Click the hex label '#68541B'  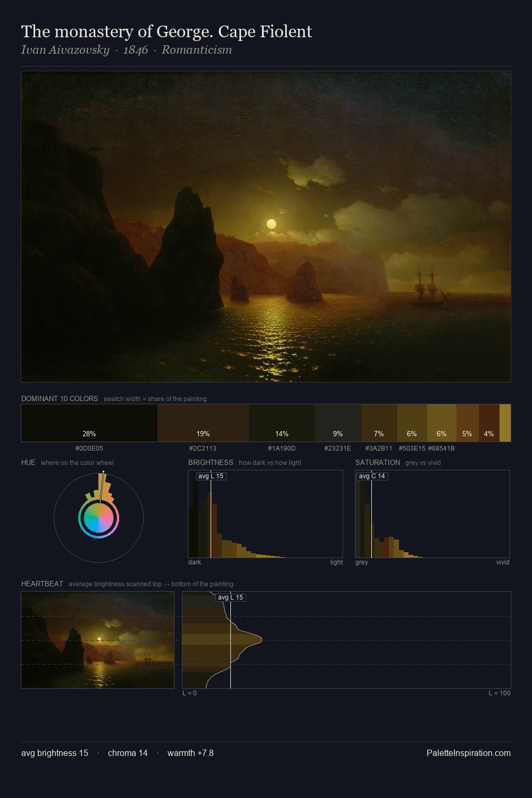442,448
